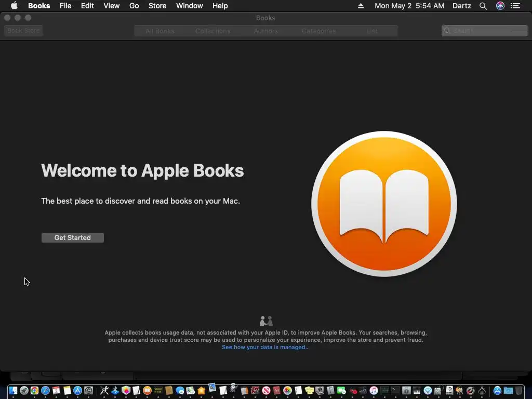Viewport: 532px width, 399px height.
Task: Open Console warning-log icon in Dock
Action: tap(158, 391)
